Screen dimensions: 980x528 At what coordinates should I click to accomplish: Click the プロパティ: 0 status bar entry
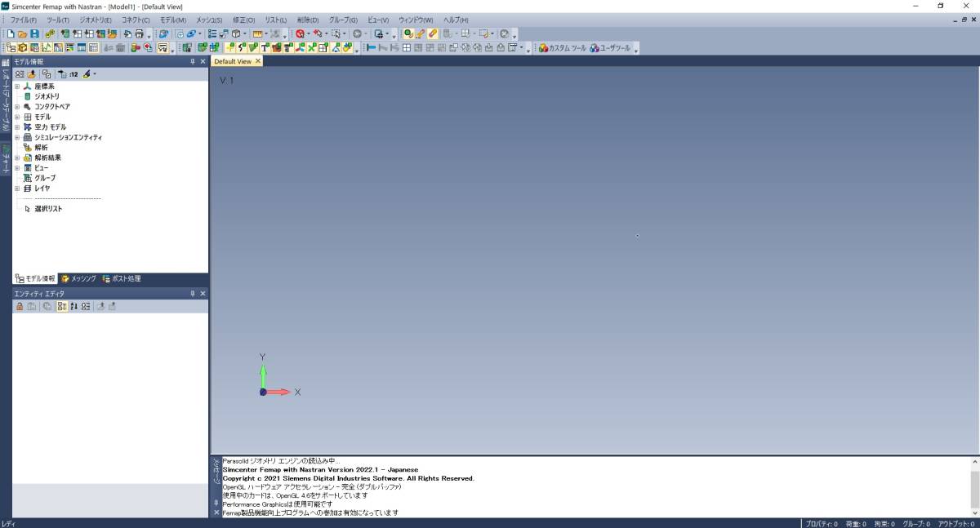[x=822, y=523]
